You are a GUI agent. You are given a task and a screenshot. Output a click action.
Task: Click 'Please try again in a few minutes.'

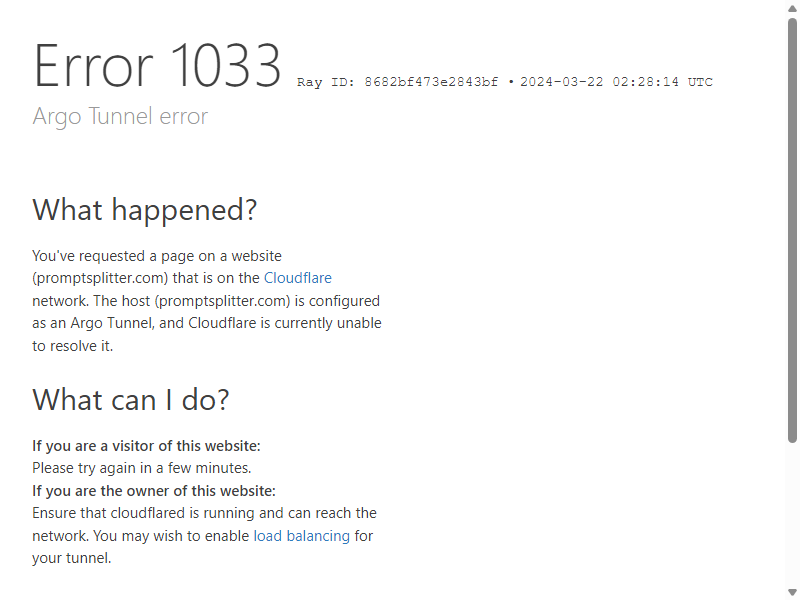pos(142,468)
